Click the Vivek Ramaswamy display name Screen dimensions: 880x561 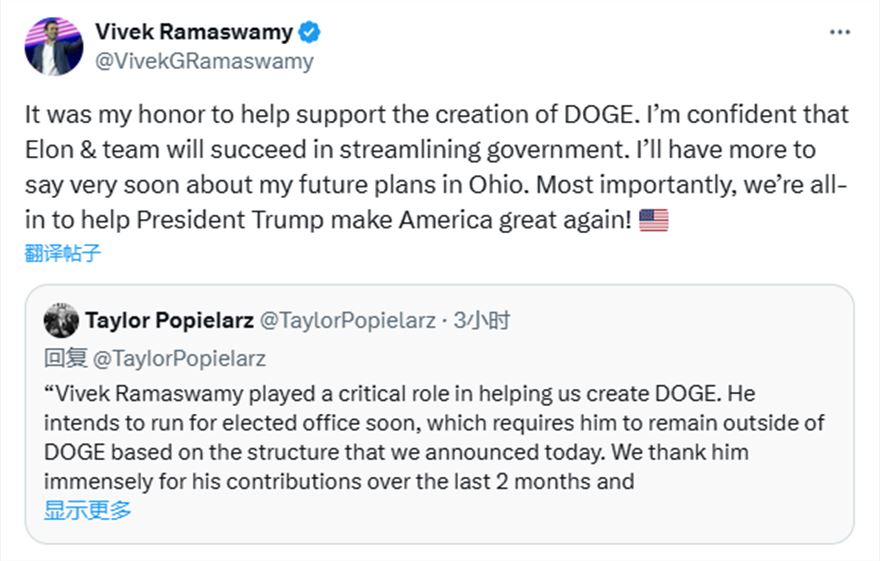click(x=194, y=32)
